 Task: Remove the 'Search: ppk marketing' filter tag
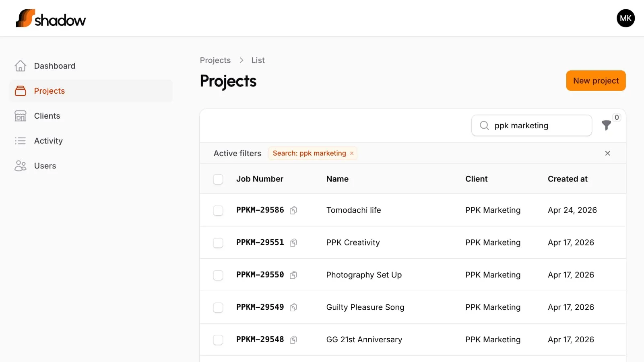[x=352, y=153]
